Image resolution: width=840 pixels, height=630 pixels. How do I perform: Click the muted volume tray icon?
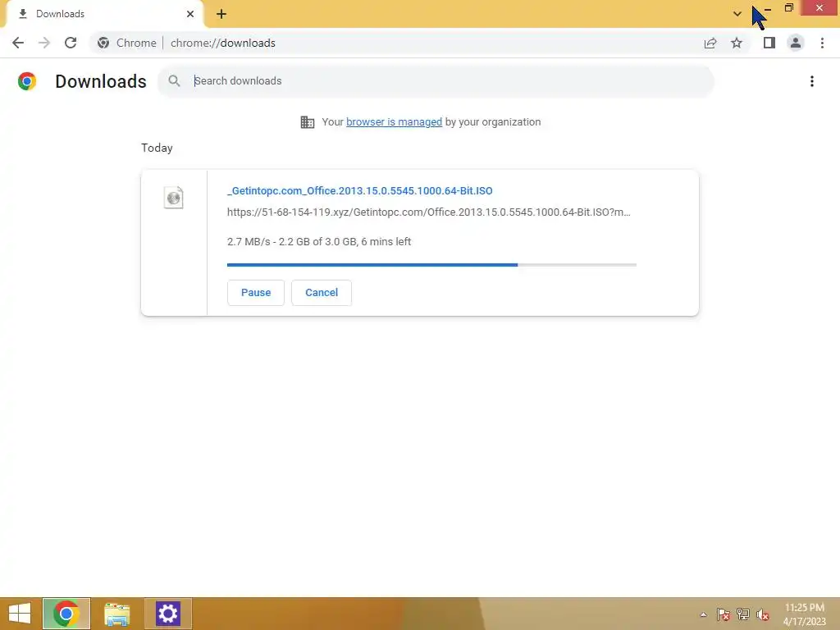762,614
